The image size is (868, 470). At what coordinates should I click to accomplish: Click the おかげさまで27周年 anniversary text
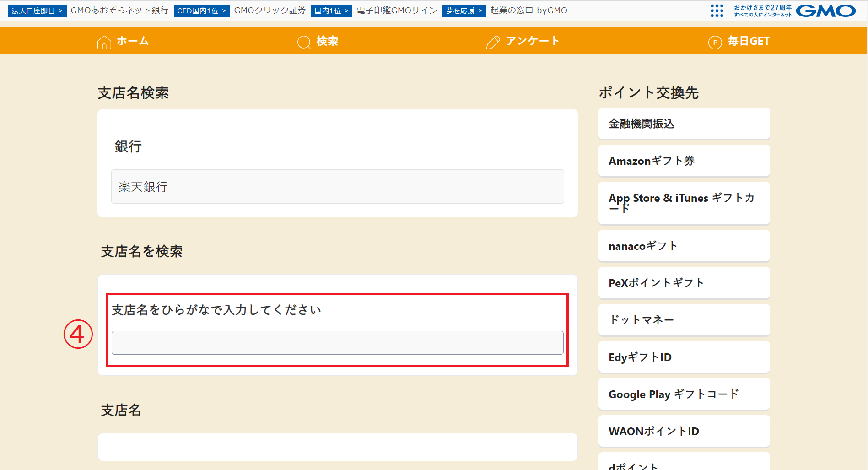click(x=763, y=7)
